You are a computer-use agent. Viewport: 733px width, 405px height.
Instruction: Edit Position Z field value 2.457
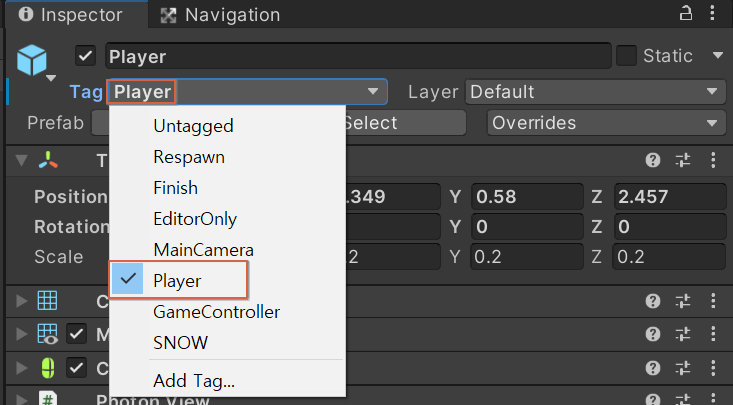pyautogui.click(x=669, y=196)
